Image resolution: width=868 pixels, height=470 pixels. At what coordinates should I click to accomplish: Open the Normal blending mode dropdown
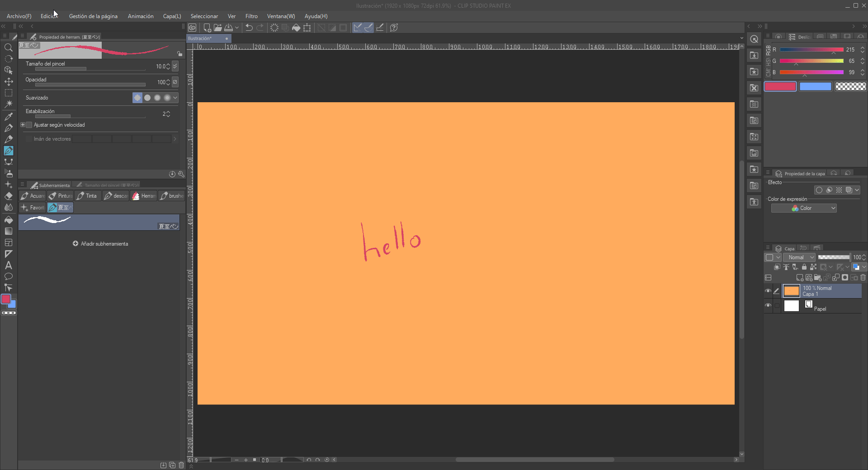tap(799, 257)
